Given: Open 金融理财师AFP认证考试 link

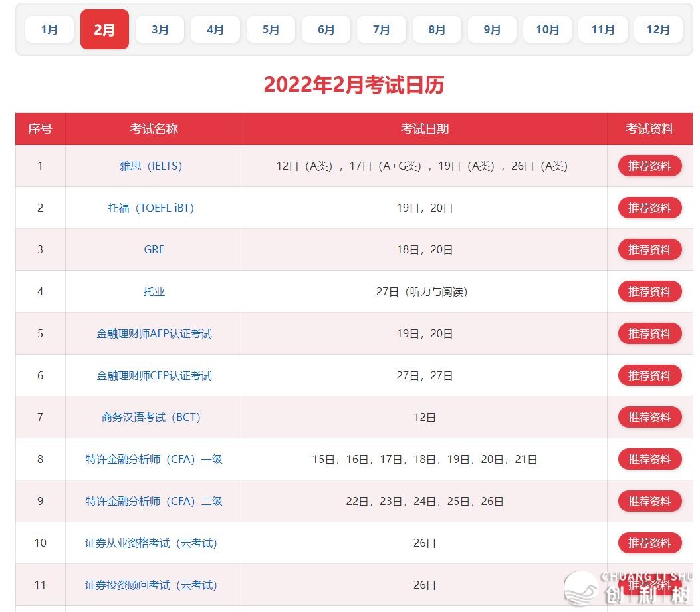Looking at the screenshot, I should coord(154,334).
